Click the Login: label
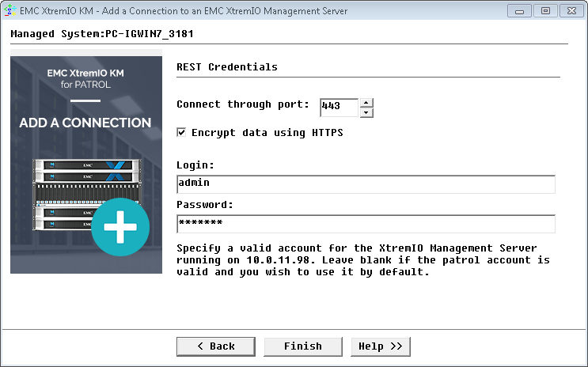This screenshot has width=588, height=367. click(x=195, y=165)
